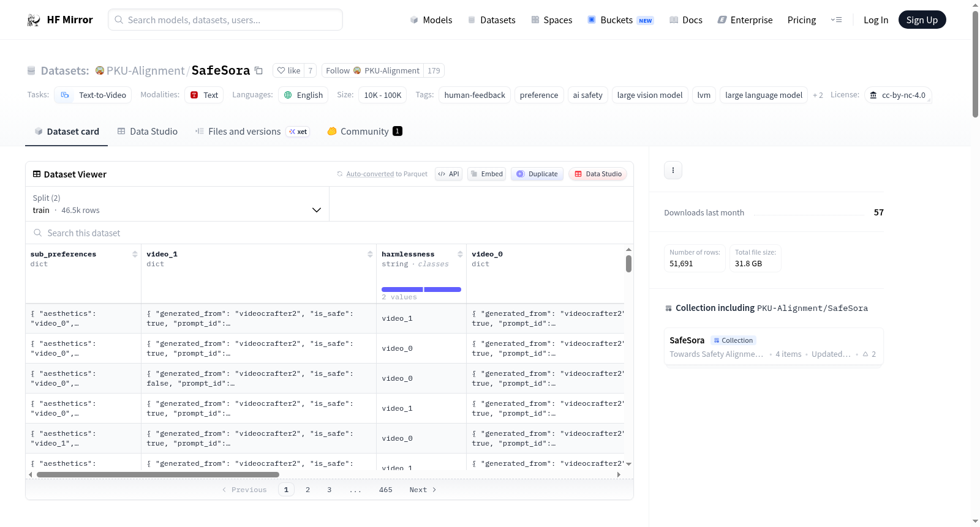This screenshot has width=980, height=527.
Task: Select the preference tag
Action: click(539, 95)
